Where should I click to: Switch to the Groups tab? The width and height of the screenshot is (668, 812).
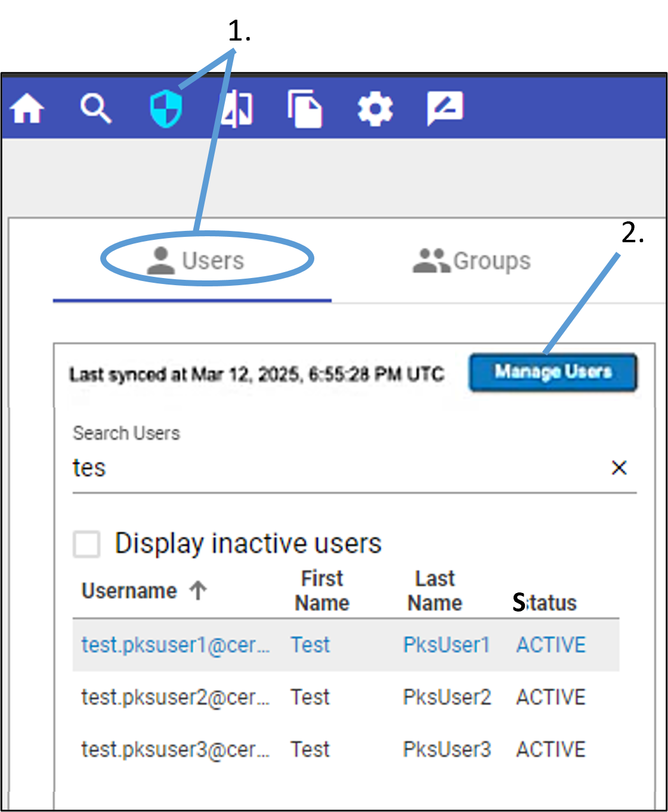(490, 260)
